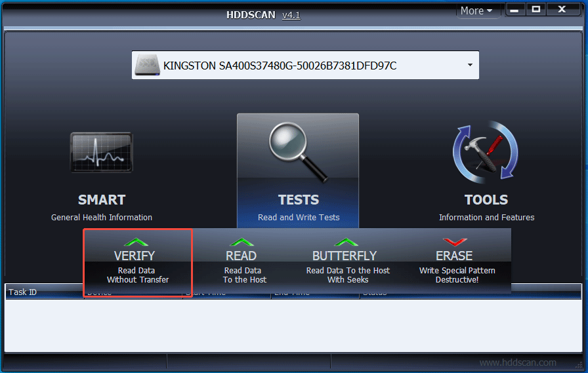Click TESTS Read and Write Tests label
The width and height of the screenshot is (588, 373).
coord(299,217)
